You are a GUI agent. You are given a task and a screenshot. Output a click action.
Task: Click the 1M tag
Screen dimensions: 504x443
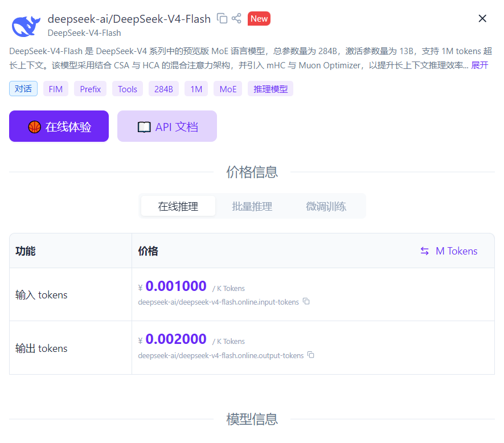click(x=196, y=89)
